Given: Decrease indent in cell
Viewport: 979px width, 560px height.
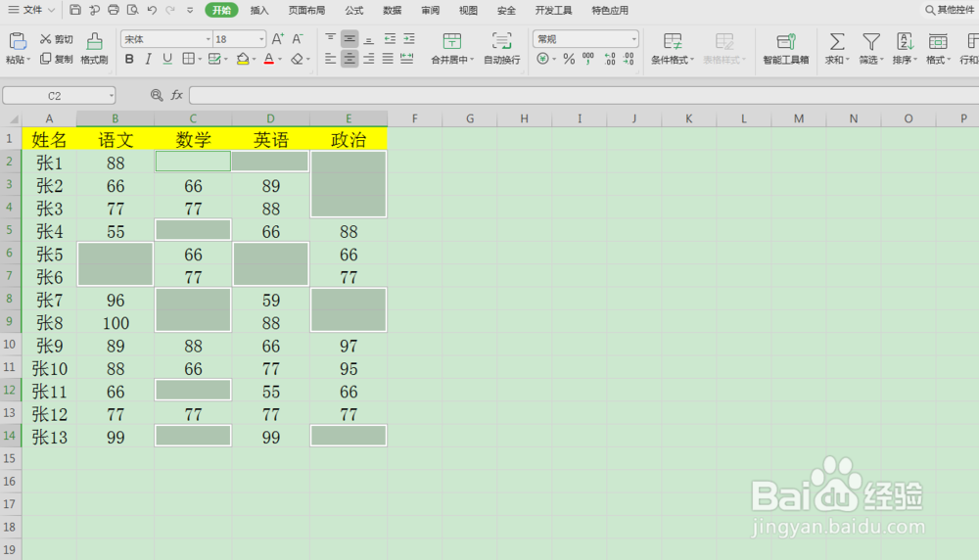Looking at the screenshot, I should tap(390, 39).
